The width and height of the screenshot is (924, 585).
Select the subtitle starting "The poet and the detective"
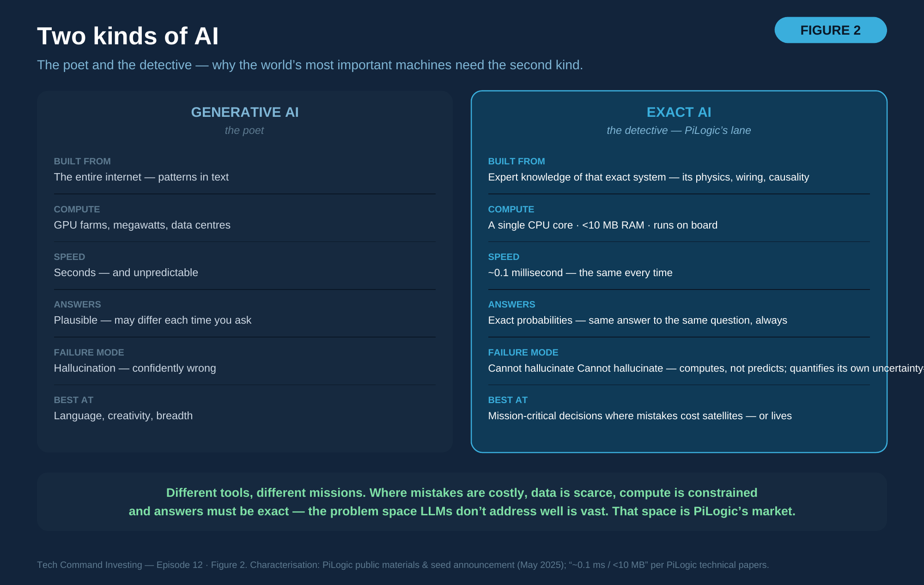(310, 65)
